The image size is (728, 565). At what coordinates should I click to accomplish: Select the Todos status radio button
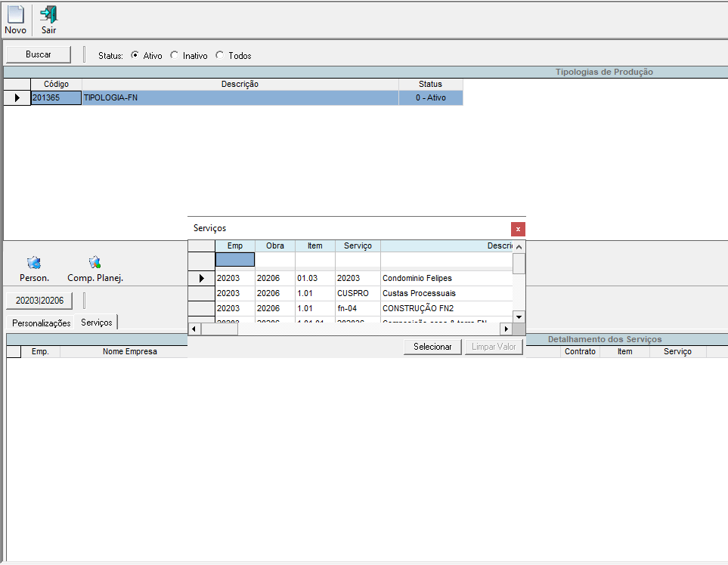(x=220, y=55)
